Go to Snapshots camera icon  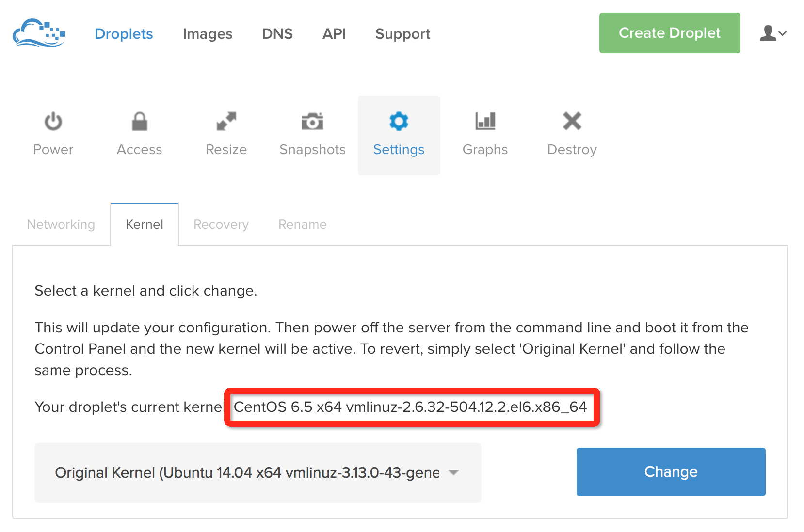[x=312, y=121]
